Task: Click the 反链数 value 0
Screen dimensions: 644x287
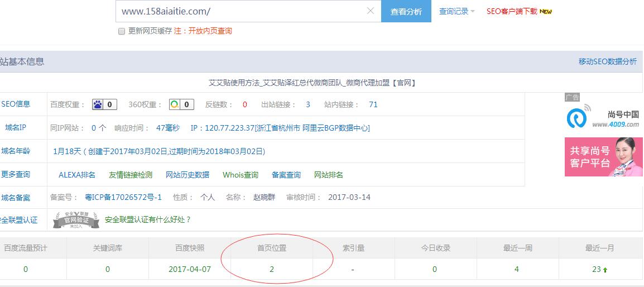Action: tap(245, 104)
